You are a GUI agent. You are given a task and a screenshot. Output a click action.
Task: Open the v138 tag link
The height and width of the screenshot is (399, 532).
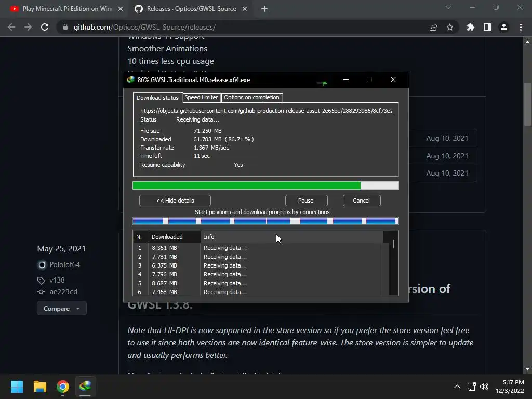pos(57,280)
